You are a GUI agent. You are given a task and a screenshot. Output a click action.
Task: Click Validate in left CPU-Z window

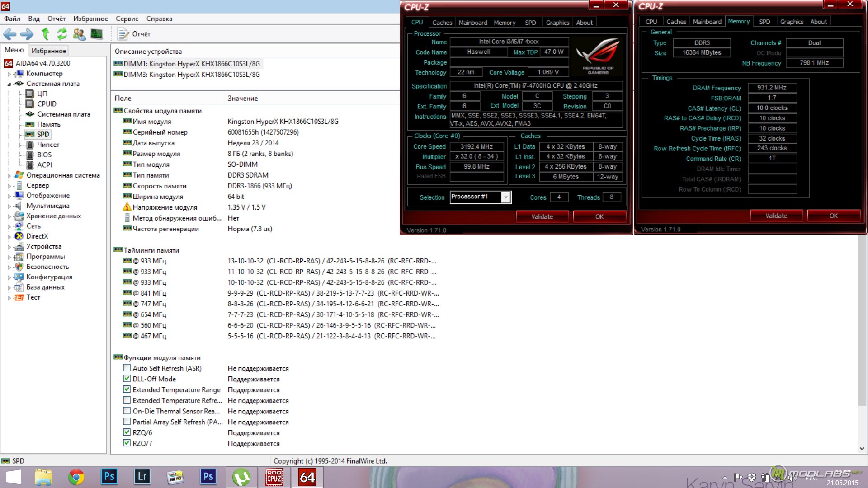[x=542, y=216]
